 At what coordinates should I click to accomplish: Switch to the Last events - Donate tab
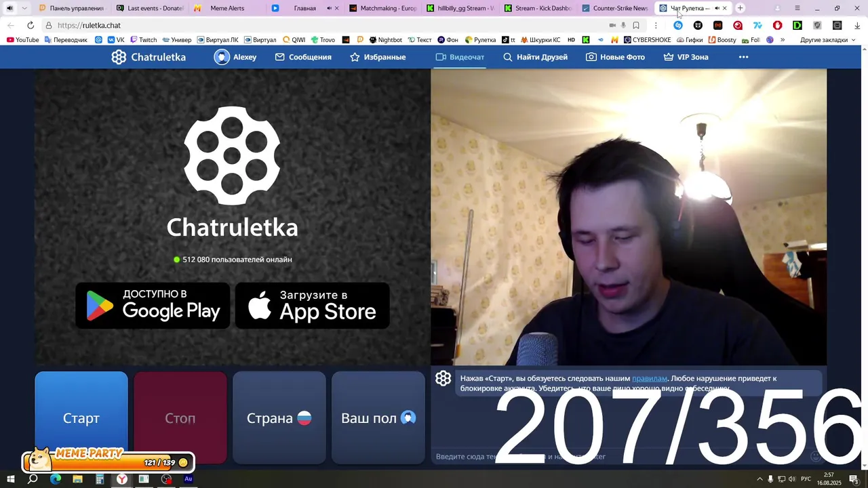(x=149, y=8)
